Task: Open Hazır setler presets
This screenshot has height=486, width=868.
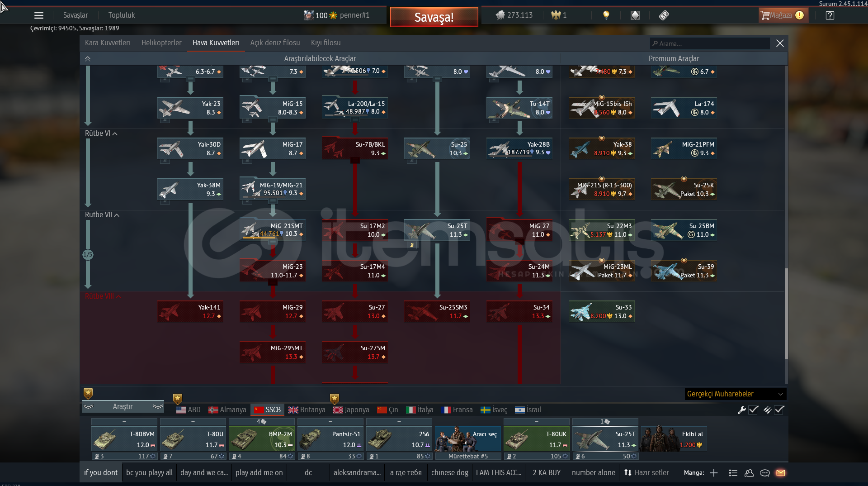Action: click(646, 473)
